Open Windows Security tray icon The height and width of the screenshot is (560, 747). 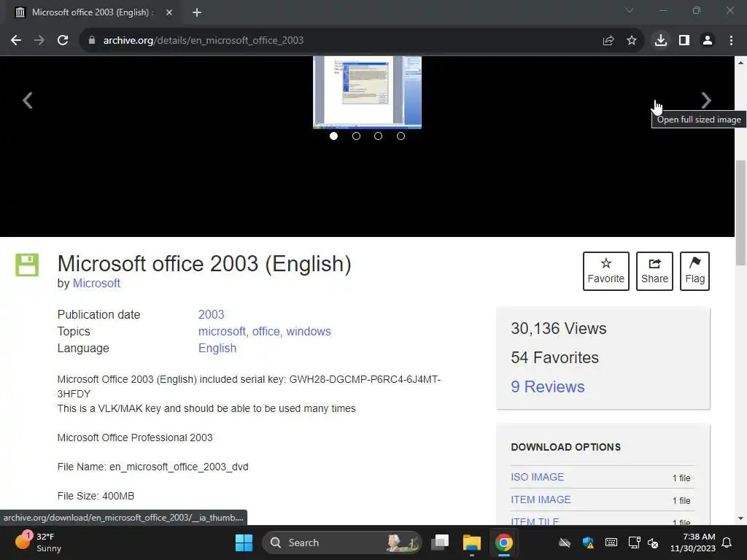click(588, 542)
